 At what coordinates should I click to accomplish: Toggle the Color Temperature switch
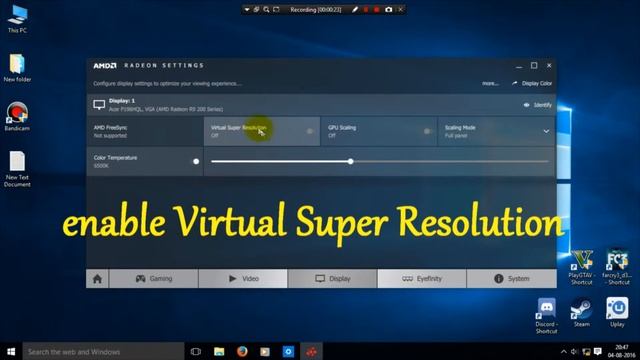[196, 162]
